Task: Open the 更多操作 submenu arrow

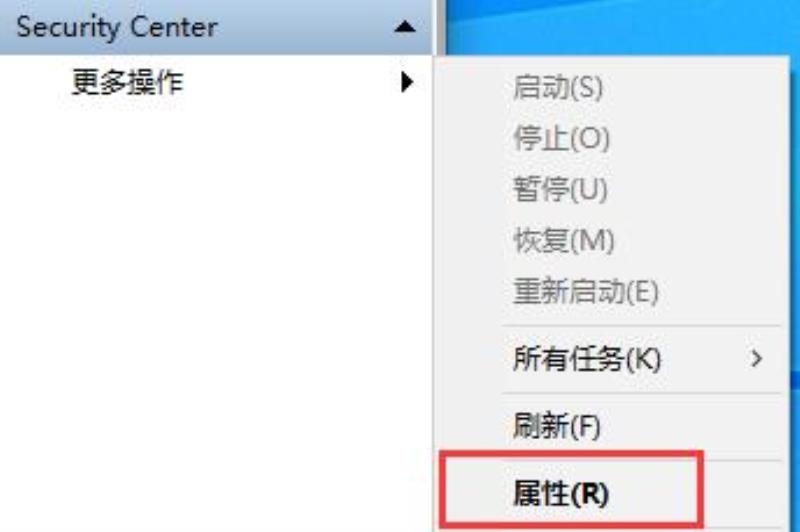Action: click(x=407, y=82)
